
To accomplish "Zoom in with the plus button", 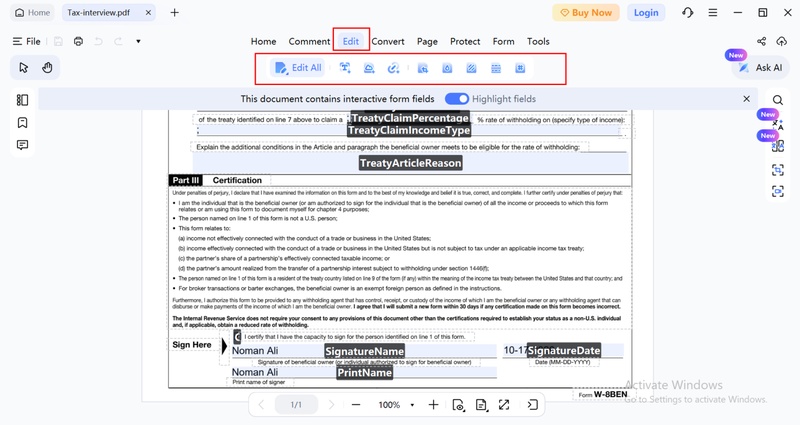I will pyautogui.click(x=433, y=405).
